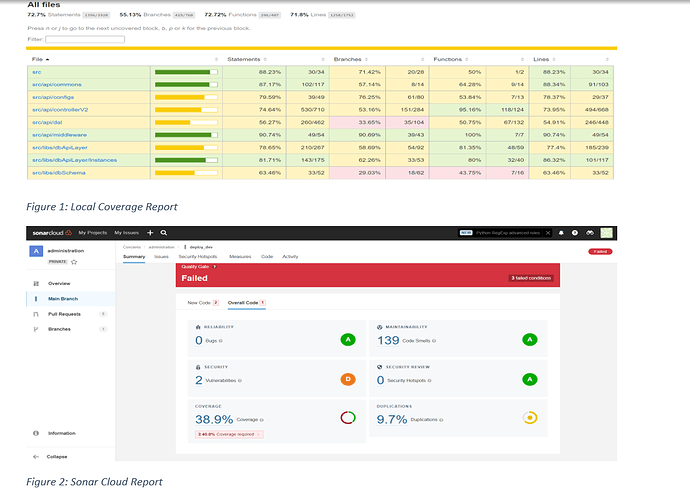The height and width of the screenshot is (488, 690).
Task: Click the info icon beside Vulnerabilities
Action: 240,380
